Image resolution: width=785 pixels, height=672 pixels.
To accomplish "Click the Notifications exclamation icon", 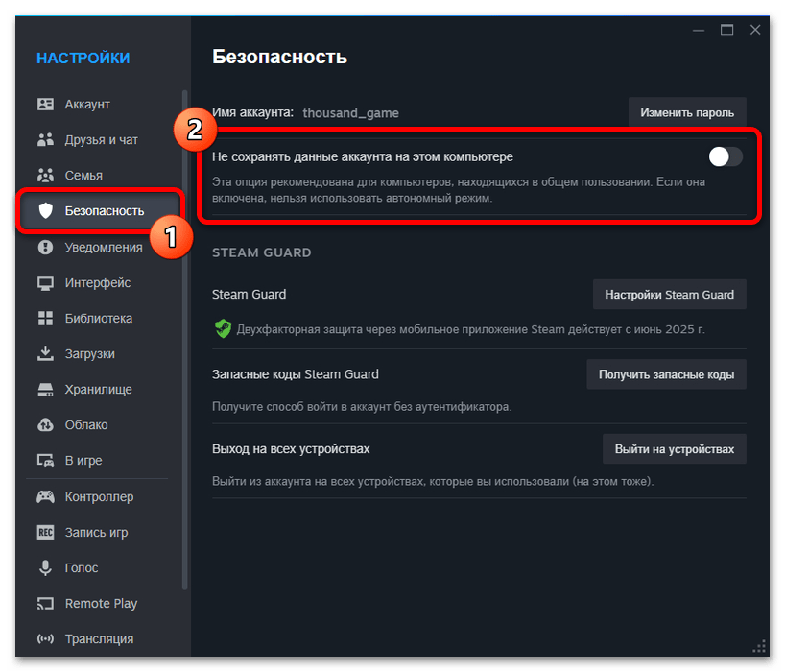I will pyautogui.click(x=45, y=248).
